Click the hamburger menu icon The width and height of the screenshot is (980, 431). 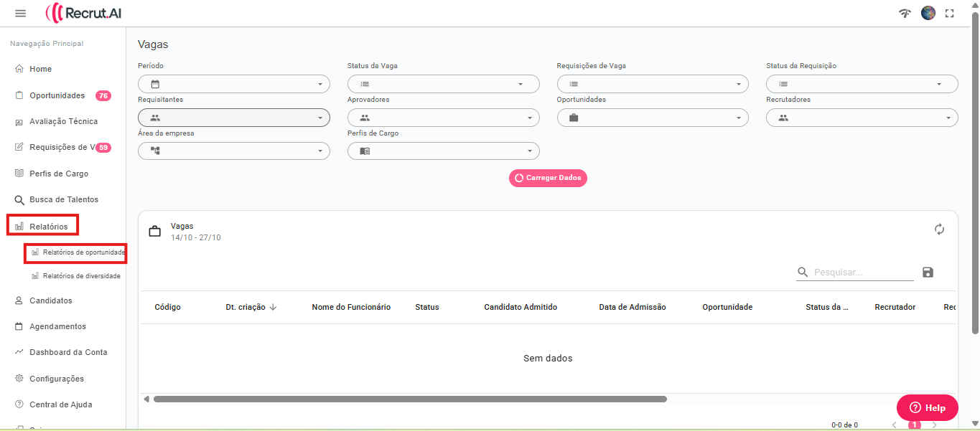20,14
